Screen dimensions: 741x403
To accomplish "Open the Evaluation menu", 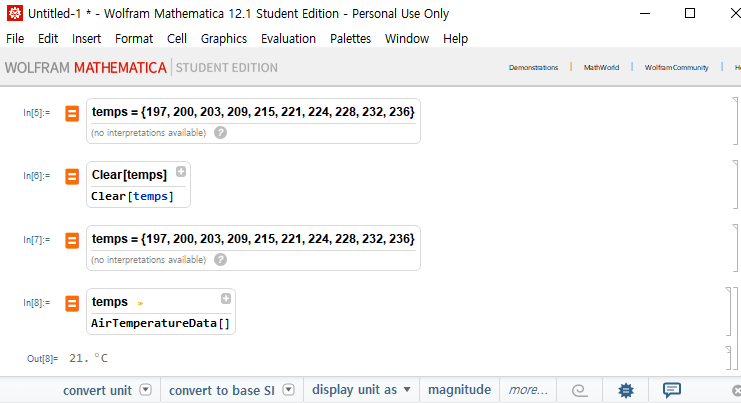I will tap(288, 39).
